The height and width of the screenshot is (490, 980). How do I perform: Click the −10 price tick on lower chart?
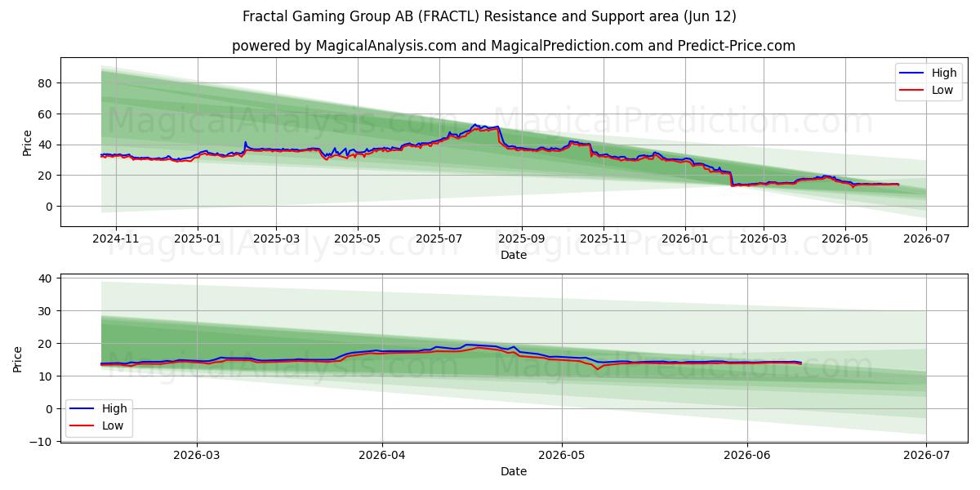(x=41, y=442)
